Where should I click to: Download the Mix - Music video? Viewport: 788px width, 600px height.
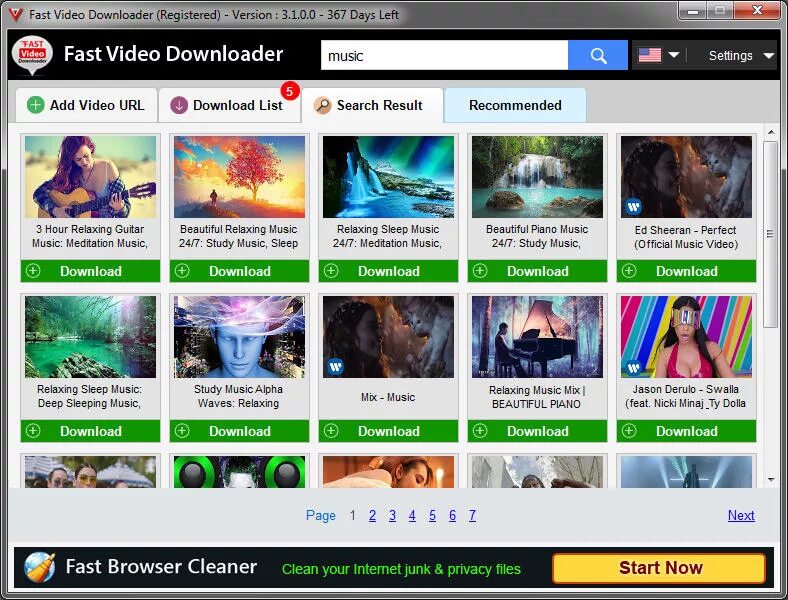point(388,431)
